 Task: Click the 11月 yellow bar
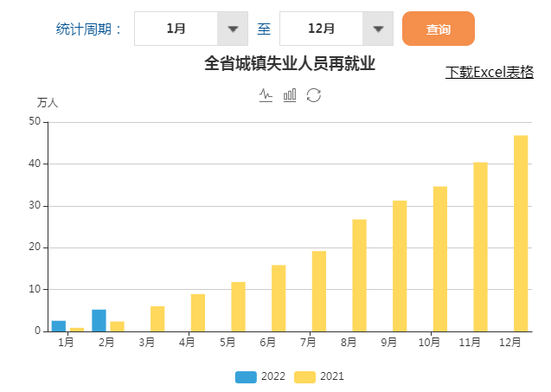(x=480, y=247)
